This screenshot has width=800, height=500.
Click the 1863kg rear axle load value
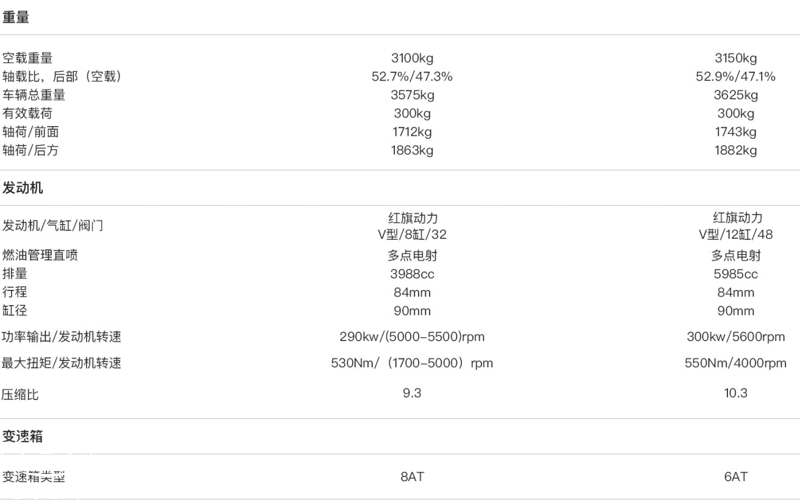[412, 151]
